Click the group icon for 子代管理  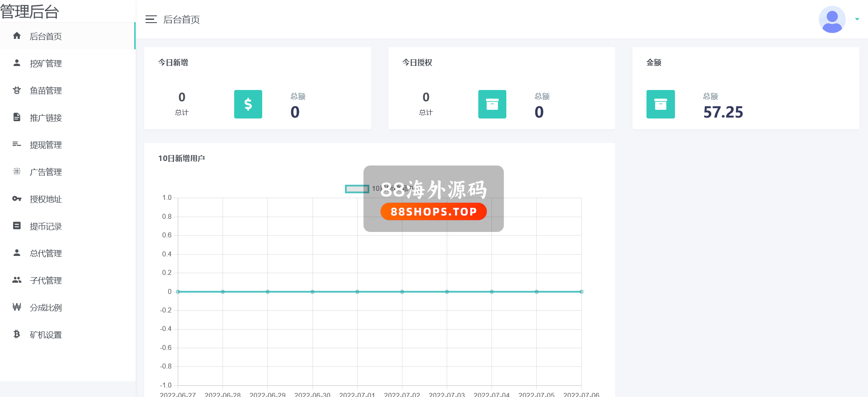pyautogui.click(x=17, y=280)
